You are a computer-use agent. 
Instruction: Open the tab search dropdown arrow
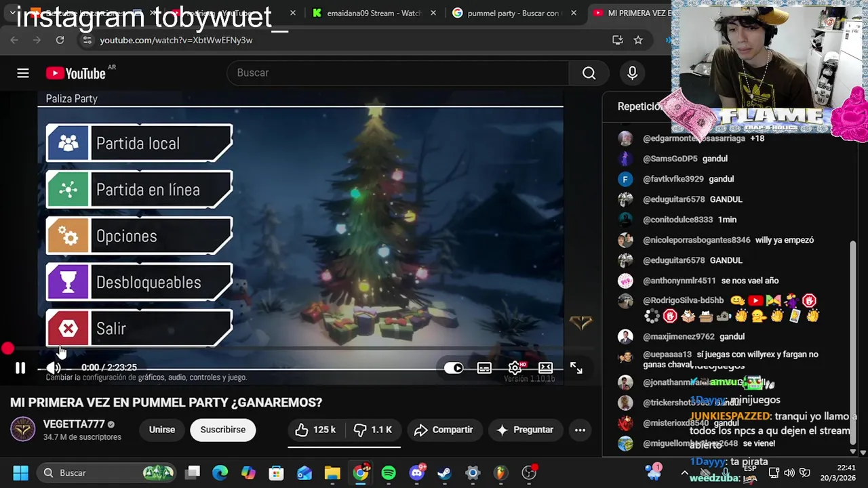pyautogui.click(x=12, y=13)
